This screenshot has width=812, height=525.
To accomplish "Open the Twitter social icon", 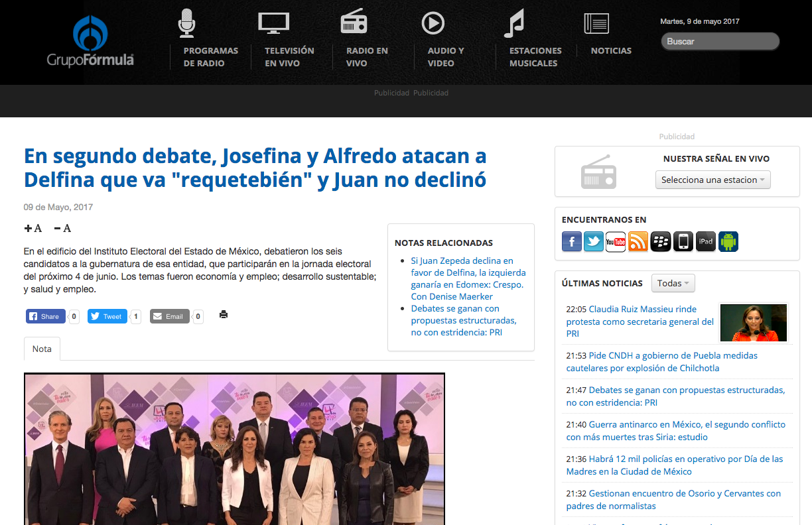I will pos(594,242).
